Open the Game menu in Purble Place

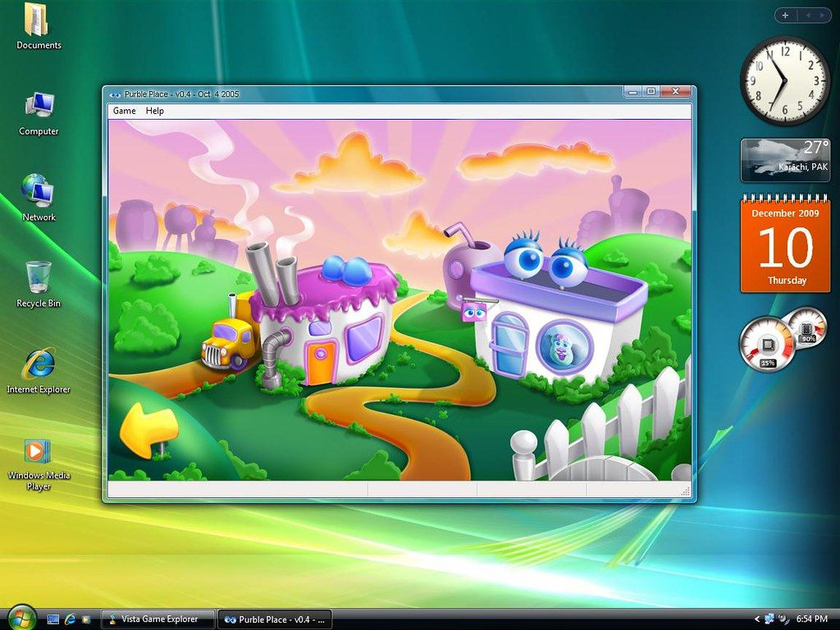pyautogui.click(x=125, y=111)
